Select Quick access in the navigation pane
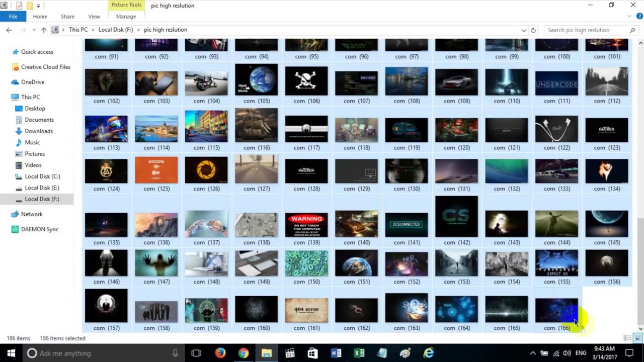Image resolution: width=644 pixels, height=362 pixels. pyautogui.click(x=37, y=52)
